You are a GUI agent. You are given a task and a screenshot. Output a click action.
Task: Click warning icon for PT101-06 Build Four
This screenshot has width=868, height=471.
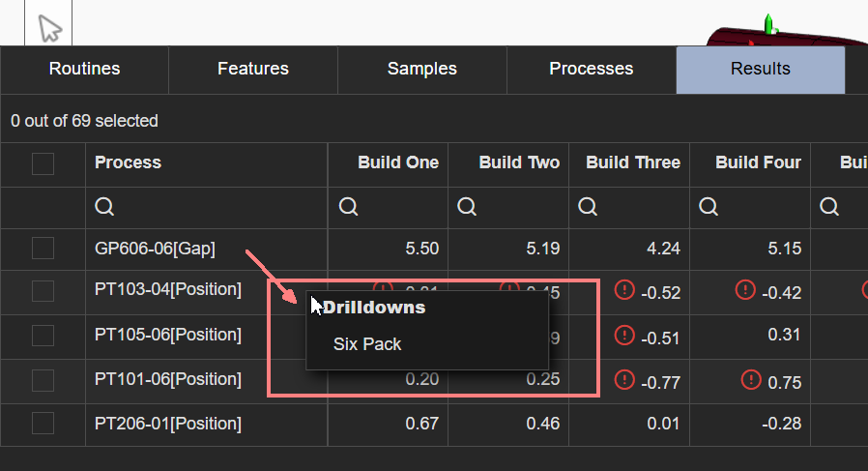point(752,380)
